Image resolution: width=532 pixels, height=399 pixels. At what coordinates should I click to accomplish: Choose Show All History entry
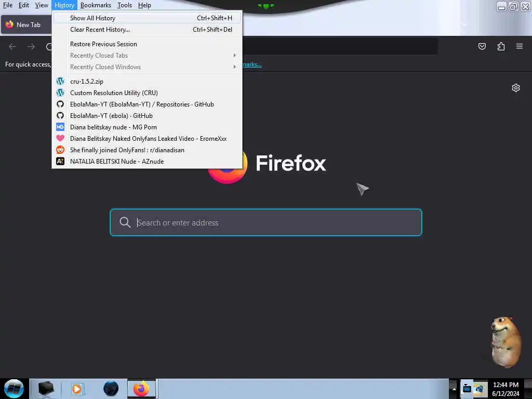147,18
